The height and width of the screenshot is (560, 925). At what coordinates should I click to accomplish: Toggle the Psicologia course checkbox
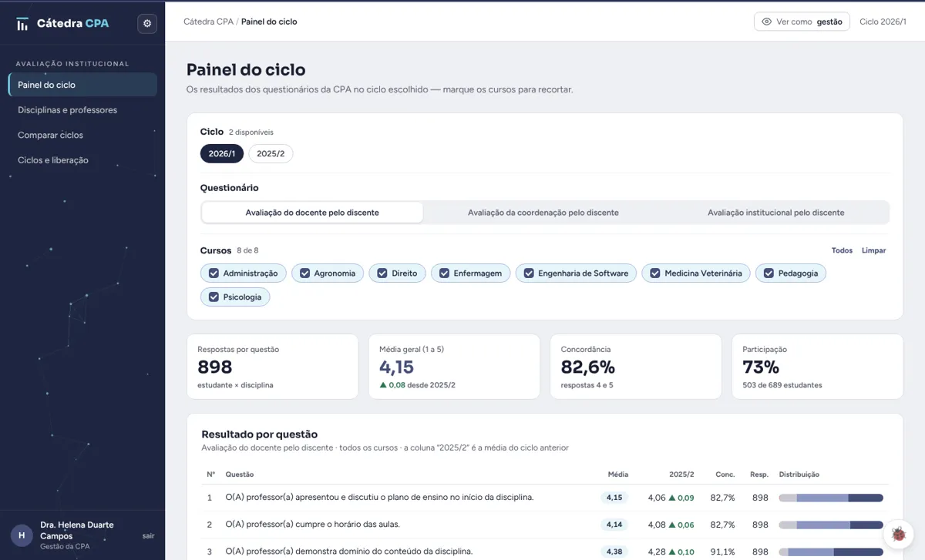(214, 297)
